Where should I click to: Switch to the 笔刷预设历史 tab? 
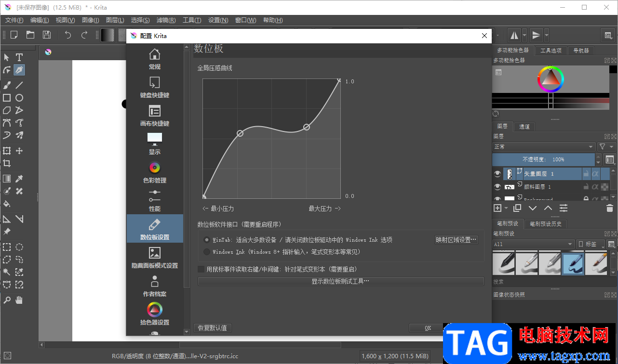click(x=545, y=224)
